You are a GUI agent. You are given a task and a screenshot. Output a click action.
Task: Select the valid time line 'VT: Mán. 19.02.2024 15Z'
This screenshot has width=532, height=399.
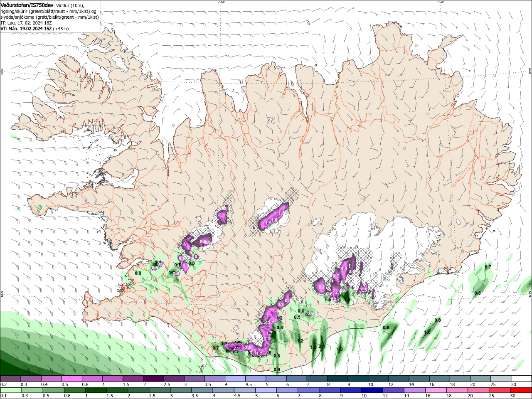(x=26, y=29)
